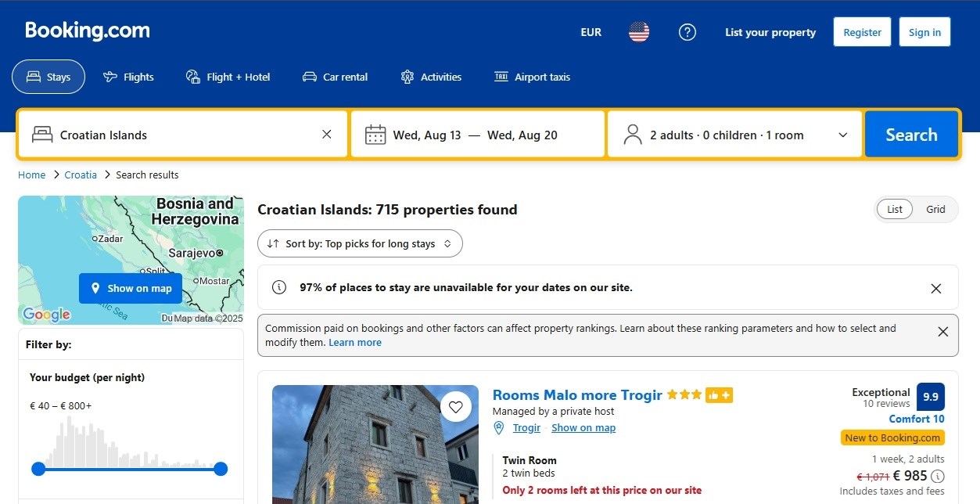
Task: Click the info icon in the availability notice
Action: coord(278,287)
